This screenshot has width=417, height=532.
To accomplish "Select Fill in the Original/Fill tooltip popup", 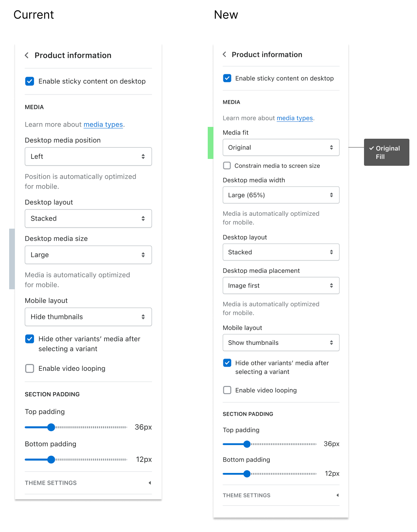I will [x=380, y=157].
